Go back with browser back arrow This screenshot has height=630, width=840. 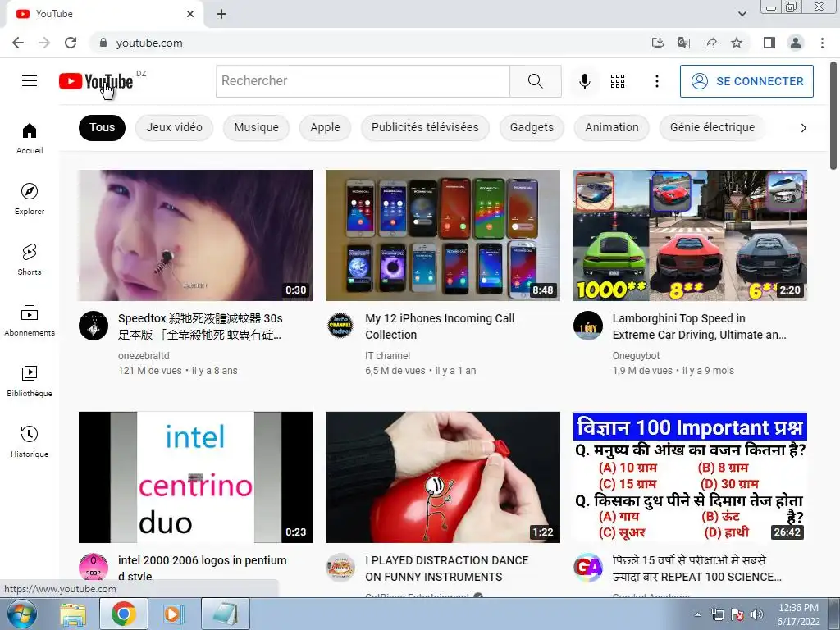(18, 43)
